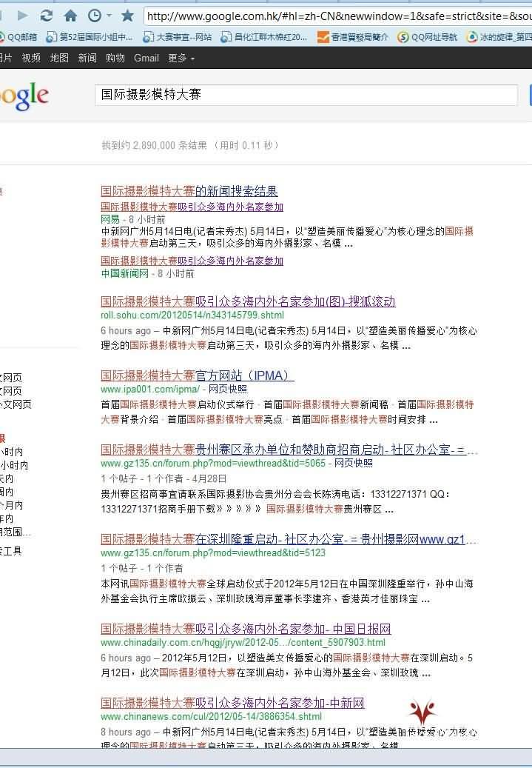Open the 昌化江畔木棉红20... bookmark
532x768 pixels.
pyautogui.click(x=264, y=37)
